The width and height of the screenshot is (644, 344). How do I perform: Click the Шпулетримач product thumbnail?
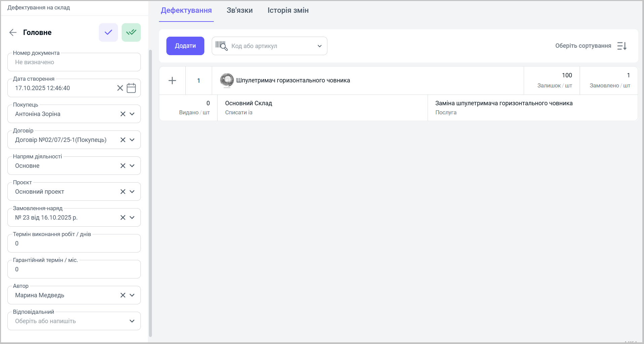[227, 80]
